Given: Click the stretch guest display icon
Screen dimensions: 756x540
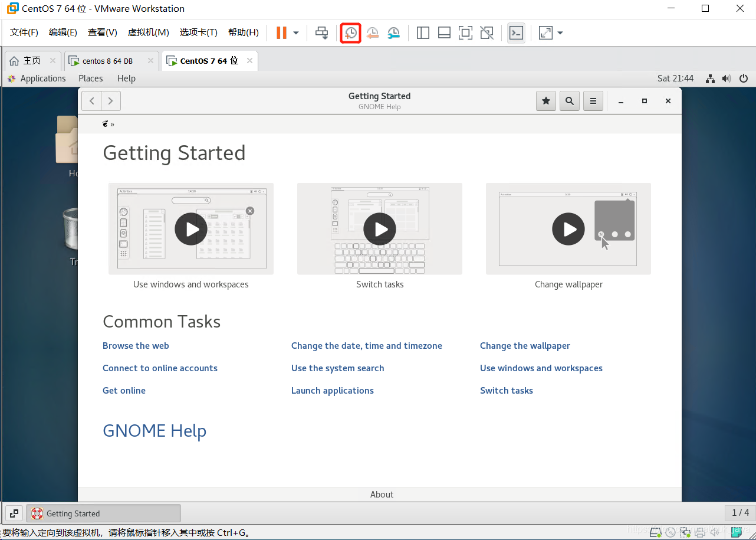Looking at the screenshot, I should [545, 33].
